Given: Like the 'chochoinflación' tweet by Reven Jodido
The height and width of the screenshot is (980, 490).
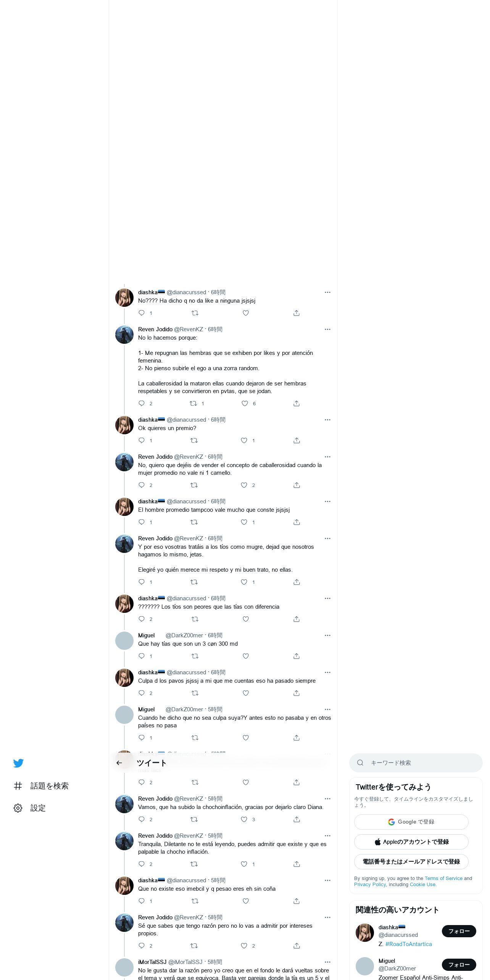Looking at the screenshot, I should coord(244,819).
